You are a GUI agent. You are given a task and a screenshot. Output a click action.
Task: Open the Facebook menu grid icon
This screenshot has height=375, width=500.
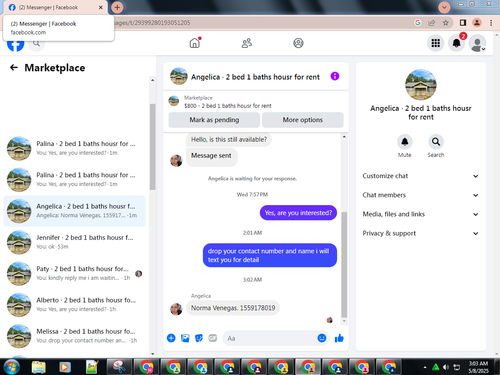click(435, 43)
